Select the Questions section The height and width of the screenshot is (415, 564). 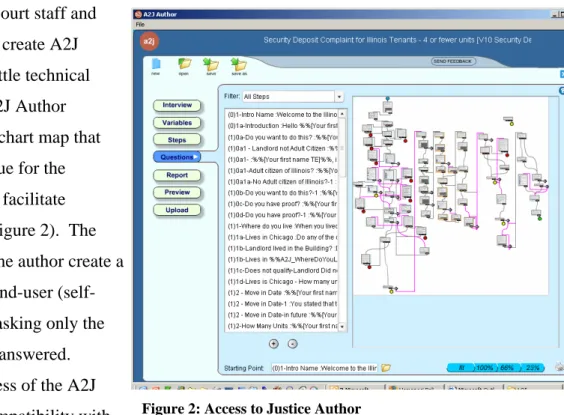pos(177,157)
